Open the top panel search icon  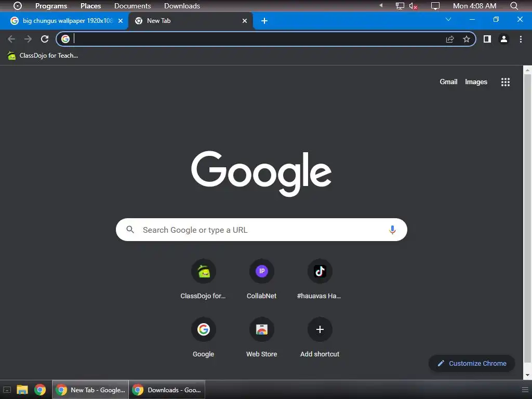(514, 6)
